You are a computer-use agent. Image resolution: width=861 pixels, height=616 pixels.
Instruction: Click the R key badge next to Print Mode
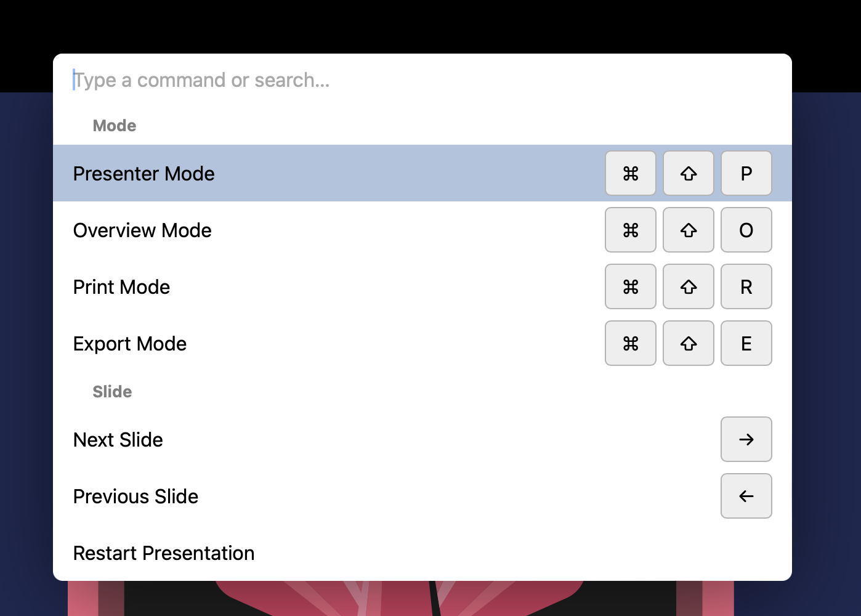pos(746,286)
